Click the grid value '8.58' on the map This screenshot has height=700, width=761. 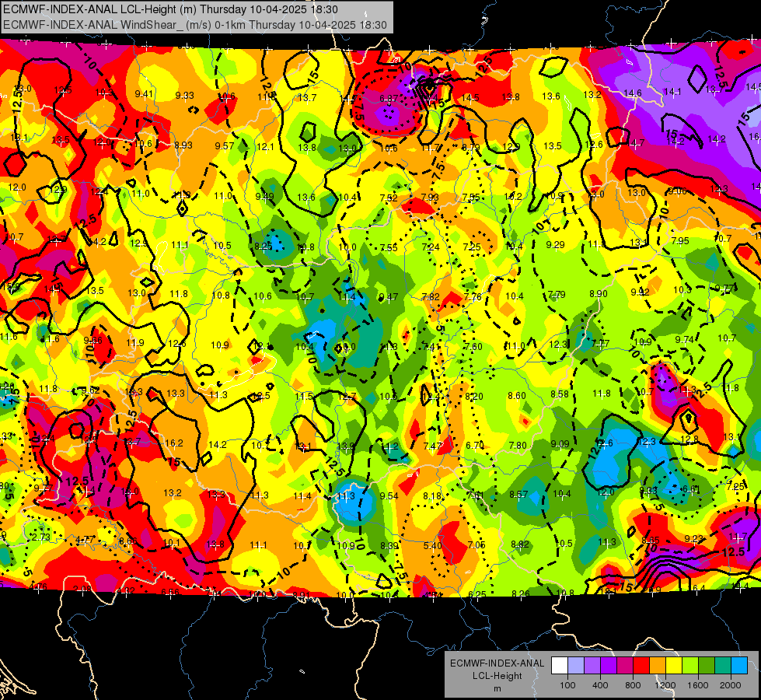(x=560, y=394)
